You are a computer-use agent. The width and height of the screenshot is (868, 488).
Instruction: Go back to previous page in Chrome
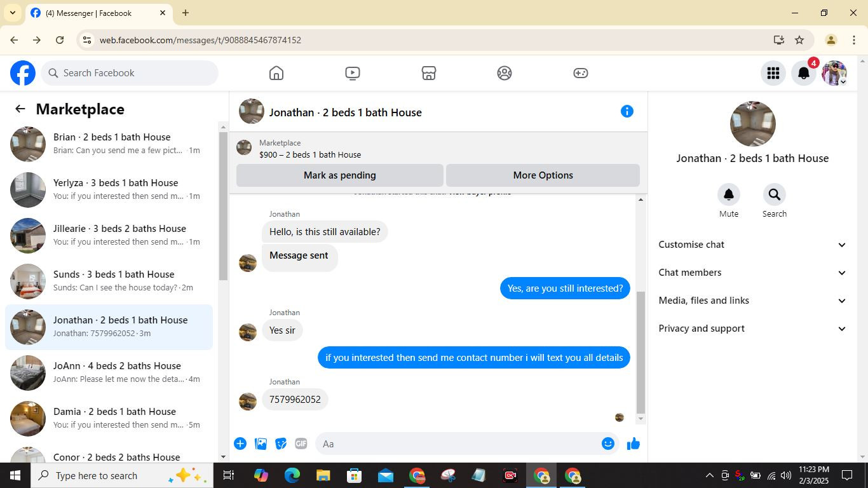coord(14,40)
